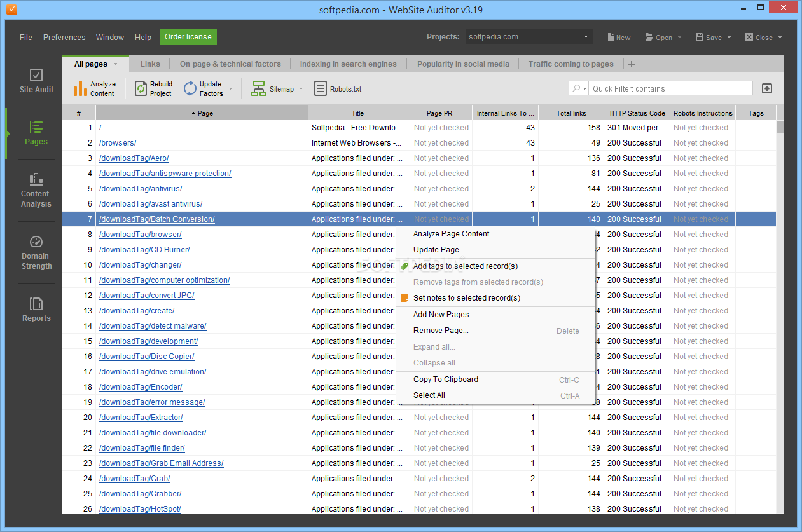Open the /browsers/ page link

[118, 143]
